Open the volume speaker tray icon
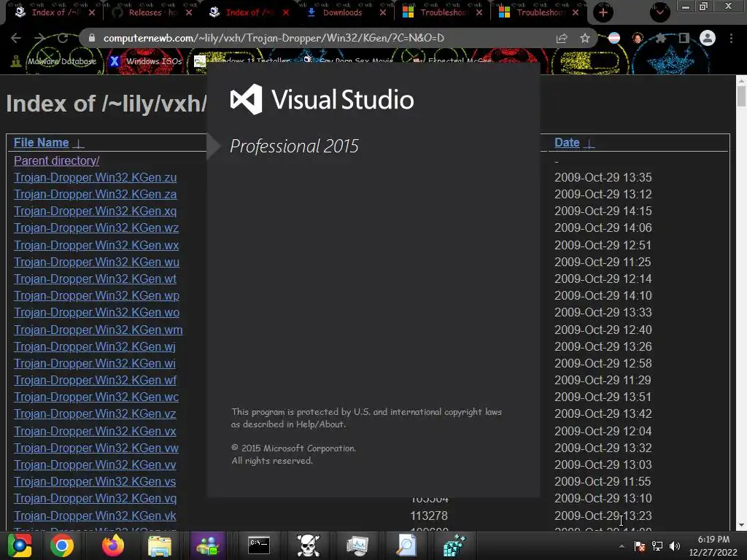The width and height of the screenshot is (747, 560). (675, 546)
